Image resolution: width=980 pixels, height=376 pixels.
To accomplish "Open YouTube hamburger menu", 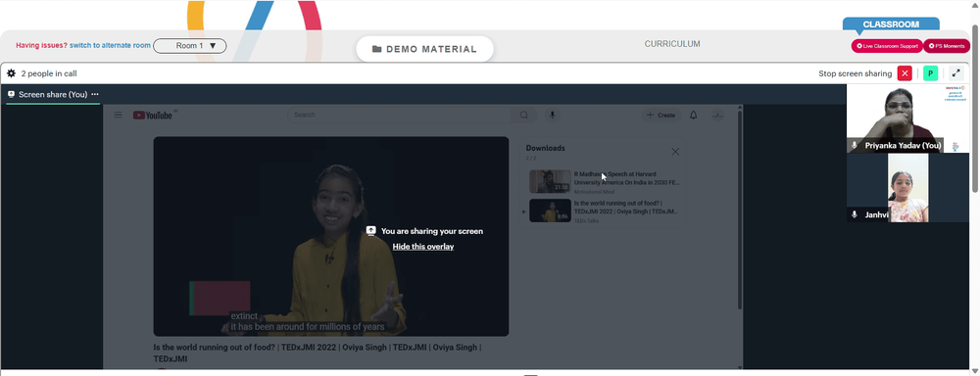I will tap(118, 115).
